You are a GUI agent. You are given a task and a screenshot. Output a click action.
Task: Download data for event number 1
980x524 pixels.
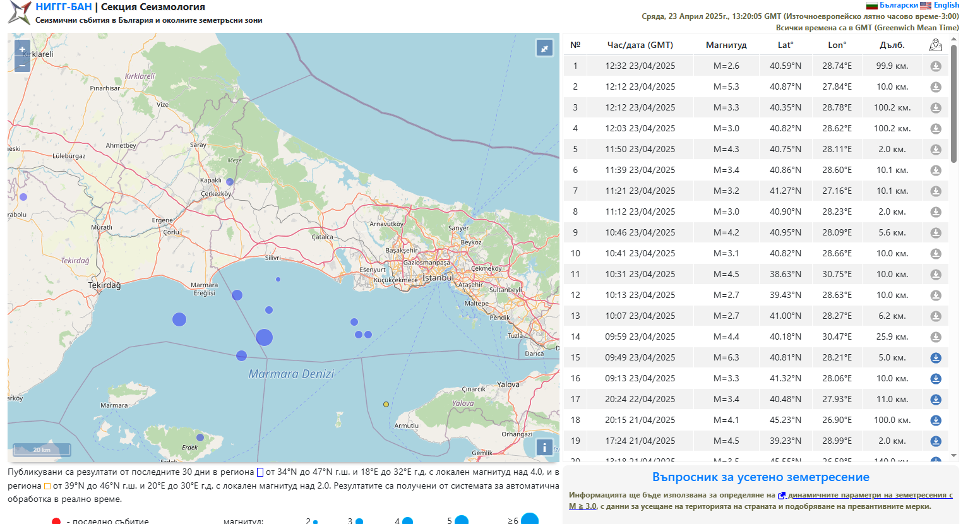[936, 66]
